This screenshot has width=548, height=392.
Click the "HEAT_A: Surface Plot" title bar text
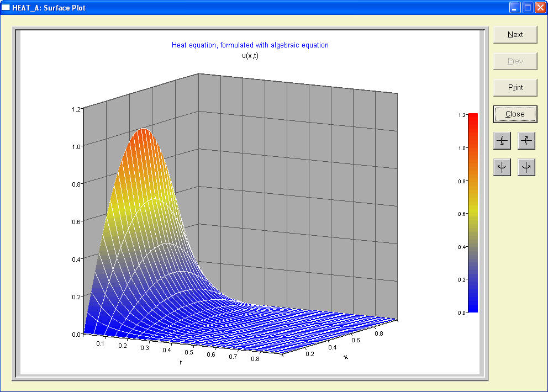[x=49, y=8]
